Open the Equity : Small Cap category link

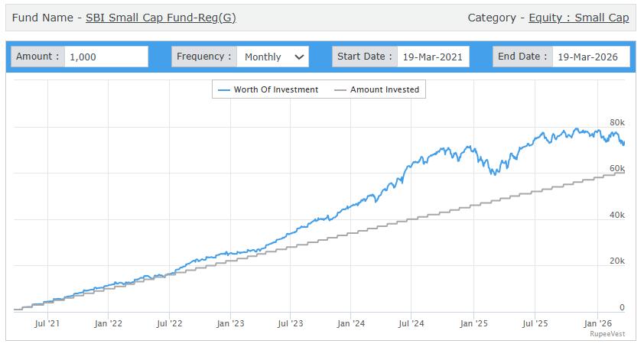tap(579, 18)
